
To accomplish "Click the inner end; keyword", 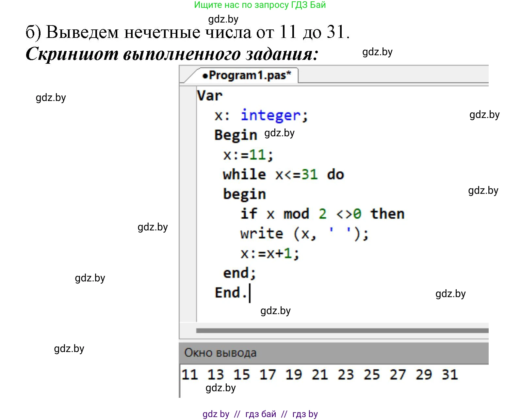I will pos(239,273).
